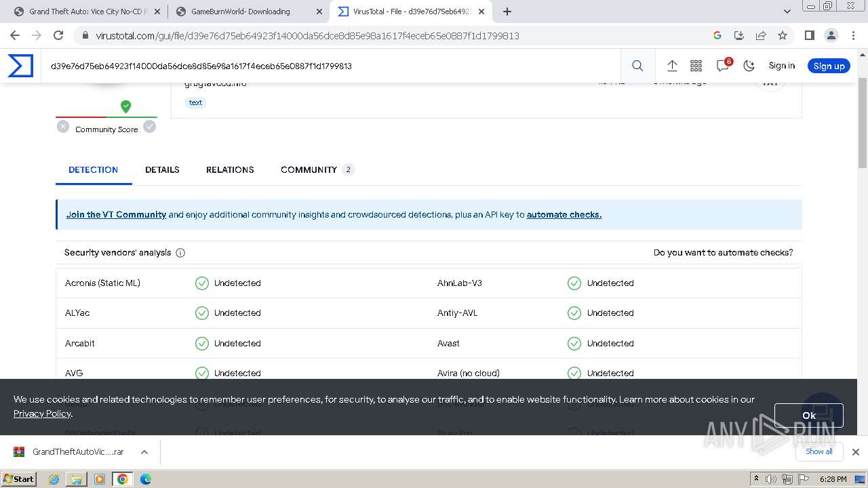The width and height of the screenshot is (868, 488).
Task: Expand options for GrandTheftAutoVic....rar download
Action: 144,451
